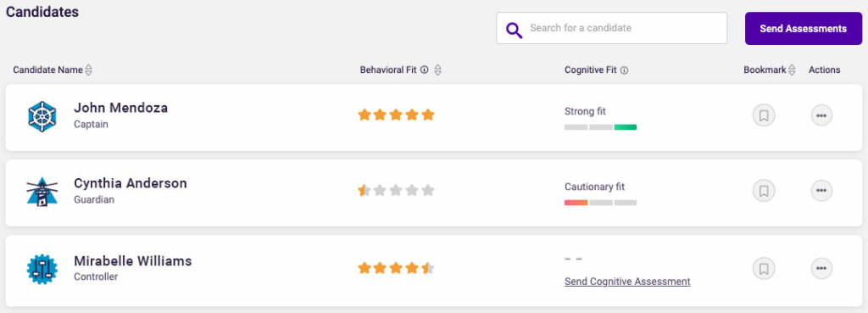Click the search magnifying glass icon
Viewport: 868px width, 313px height.
pos(515,30)
